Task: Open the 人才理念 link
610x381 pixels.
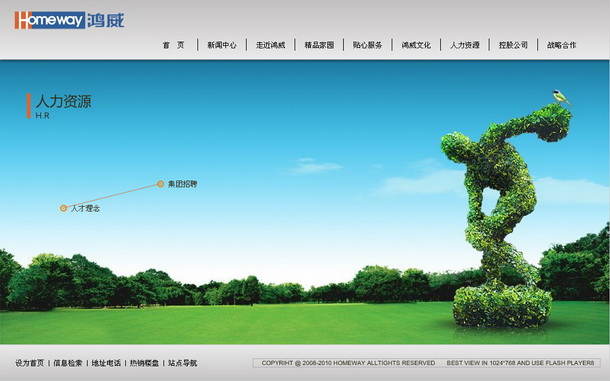Action: 85,208
